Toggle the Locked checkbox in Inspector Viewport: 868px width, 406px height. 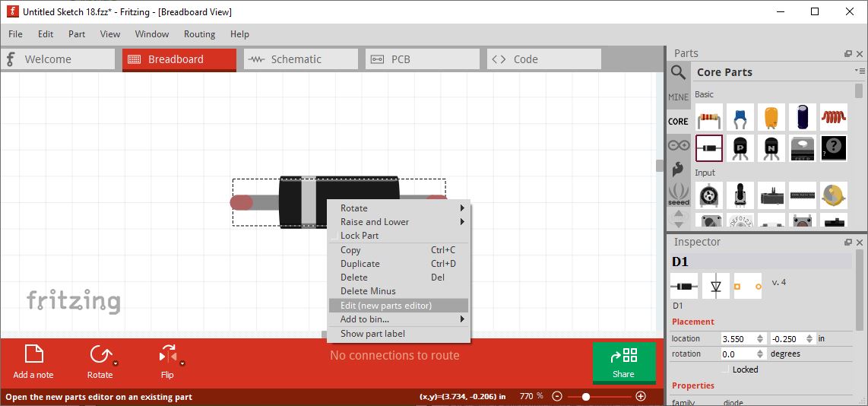coord(727,370)
